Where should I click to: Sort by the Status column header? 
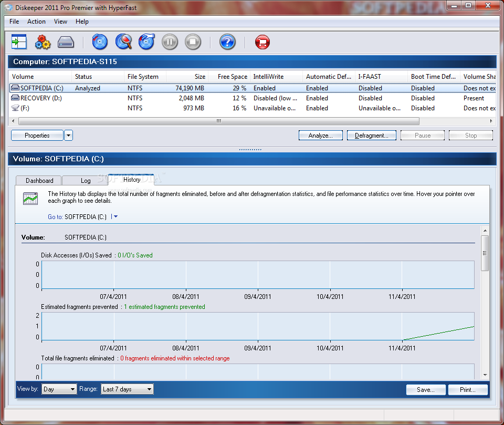click(98, 77)
